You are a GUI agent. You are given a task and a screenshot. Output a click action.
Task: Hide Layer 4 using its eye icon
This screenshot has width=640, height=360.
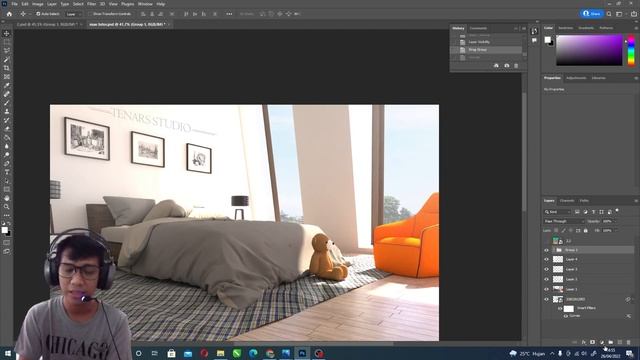547,259
